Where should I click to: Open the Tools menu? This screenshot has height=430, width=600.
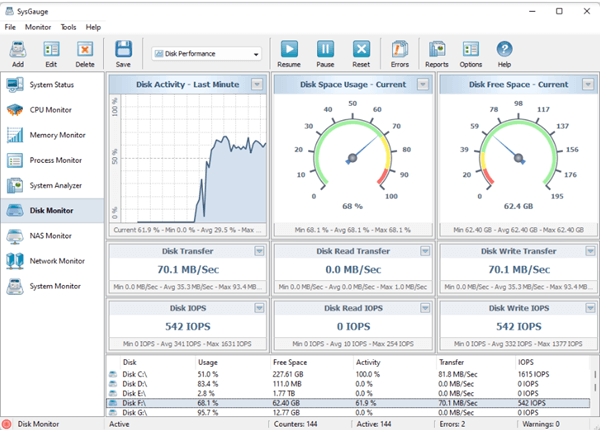[x=68, y=27]
